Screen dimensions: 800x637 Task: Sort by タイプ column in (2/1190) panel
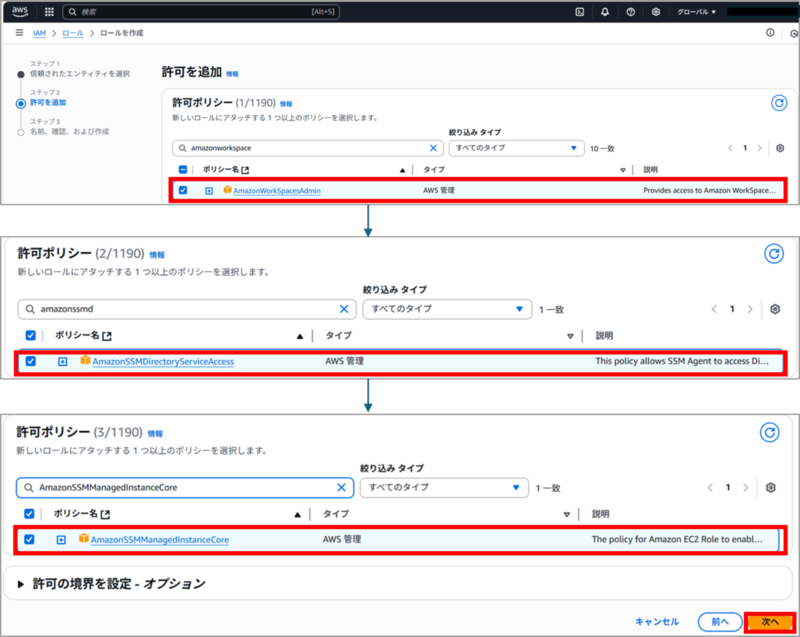pyautogui.click(x=570, y=336)
